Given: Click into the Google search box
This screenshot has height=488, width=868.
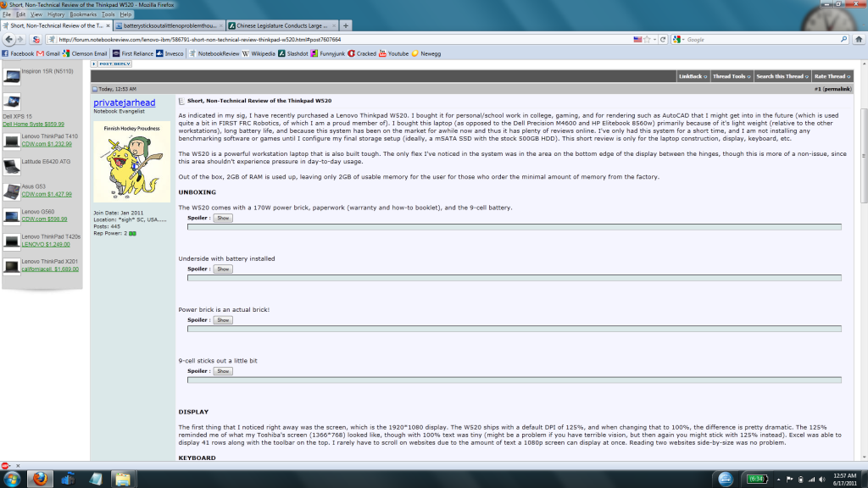Looking at the screenshot, I should tap(761, 39).
